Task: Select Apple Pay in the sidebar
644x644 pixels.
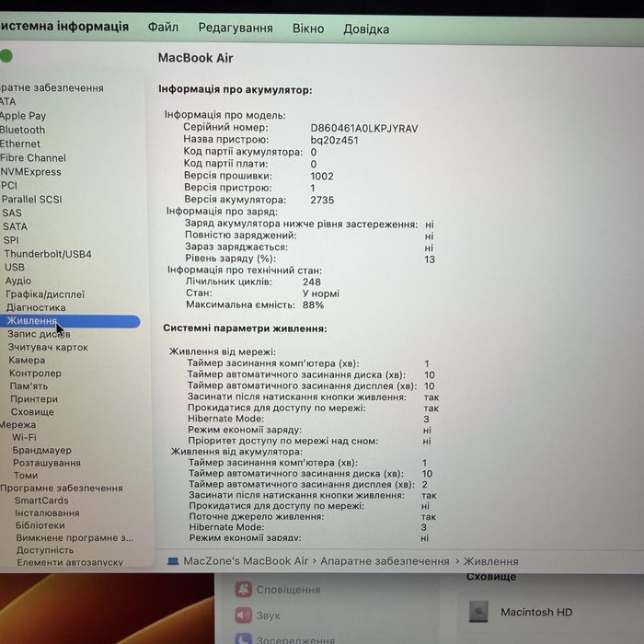Action: click(x=23, y=116)
